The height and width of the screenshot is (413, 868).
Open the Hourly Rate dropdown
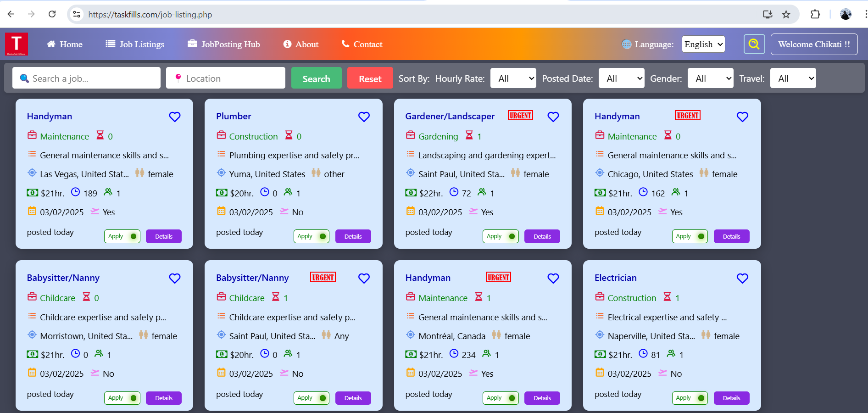tap(513, 78)
